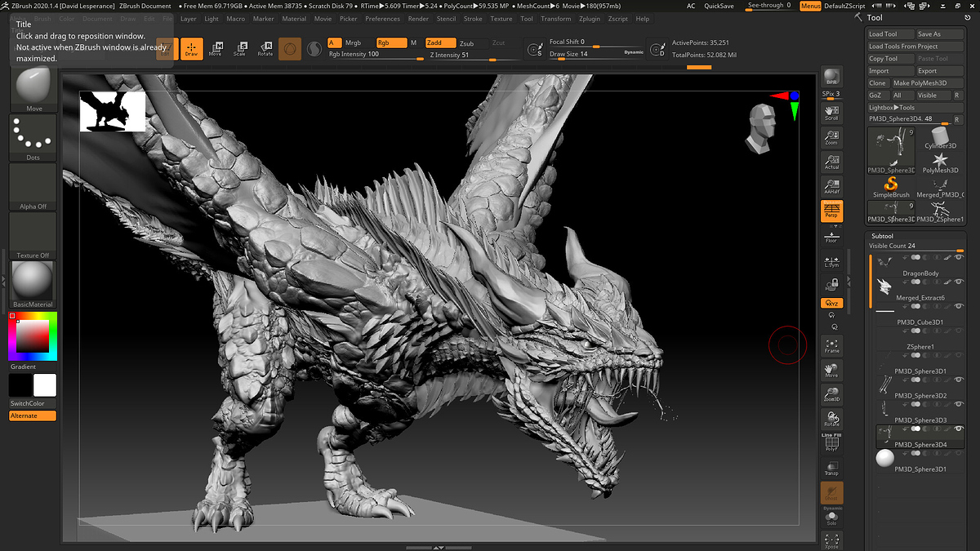
Task: Click the white secondary color swatch
Action: 45,385
